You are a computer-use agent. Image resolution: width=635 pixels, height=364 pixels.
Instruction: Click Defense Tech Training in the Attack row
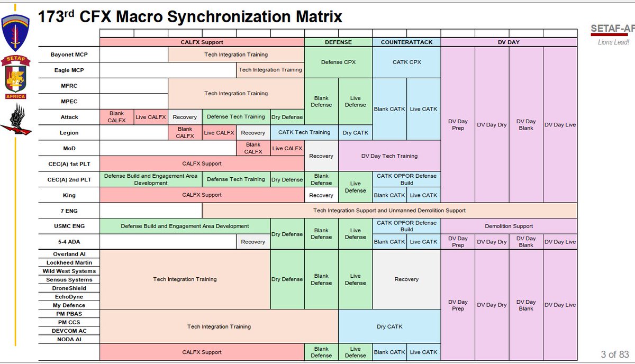[236, 117]
